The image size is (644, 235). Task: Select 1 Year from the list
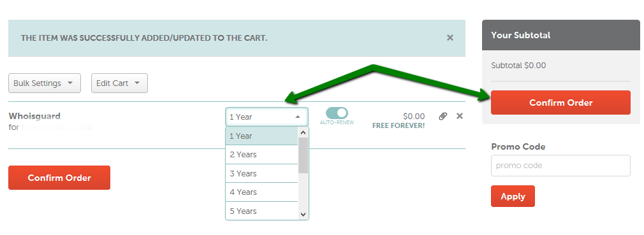click(261, 136)
